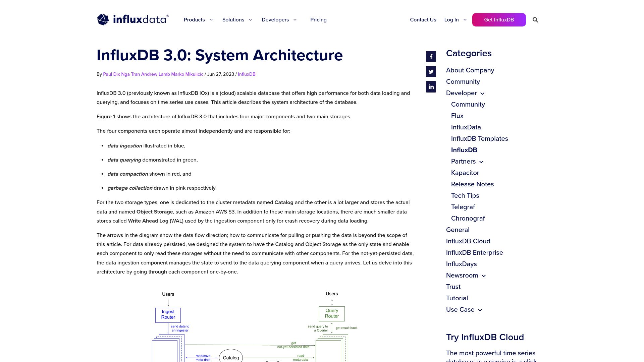The height and width of the screenshot is (362, 644).
Task: Expand the Developers menu
Action: point(279,20)
